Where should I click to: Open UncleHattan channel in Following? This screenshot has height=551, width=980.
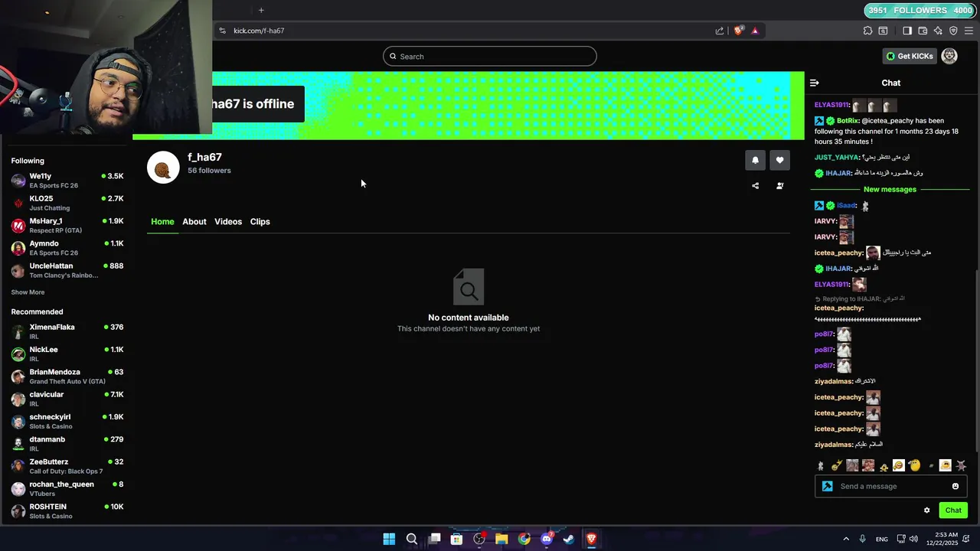(67, 270)
